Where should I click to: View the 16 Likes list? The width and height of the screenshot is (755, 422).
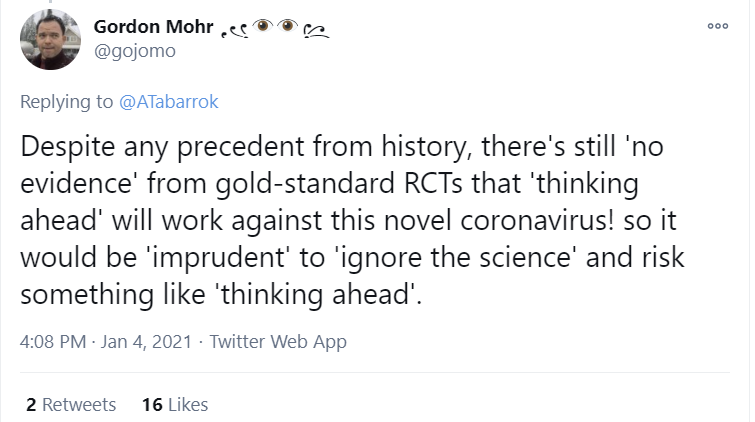(175, 404)
